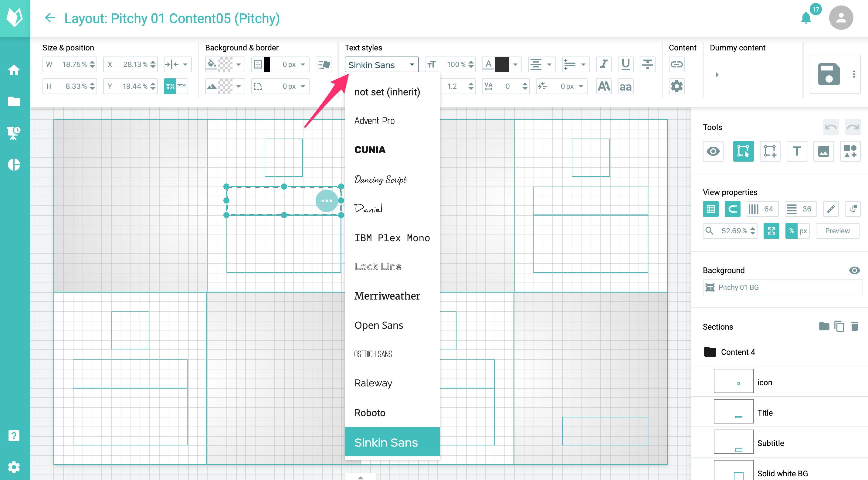Image resolution: width=868 pixels, height=480 pixels.
Task: Toggle the preview eye tool
Action: click(x=713, y=151)
